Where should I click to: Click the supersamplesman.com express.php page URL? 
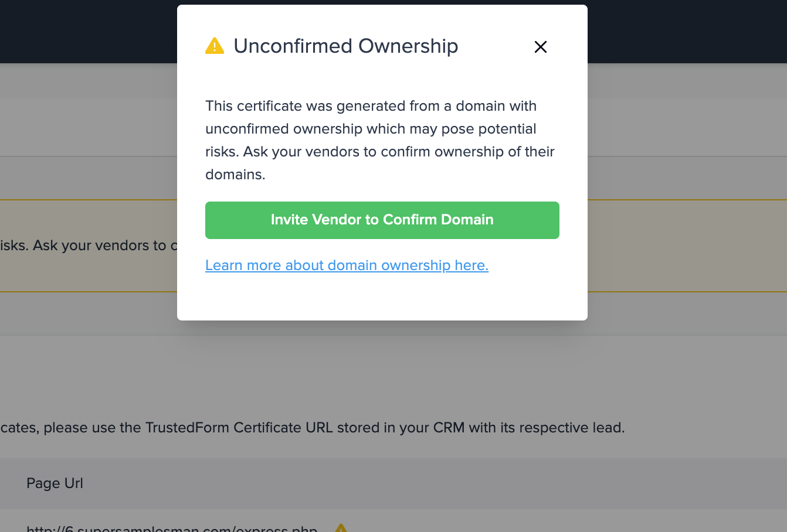pos(172,528)
